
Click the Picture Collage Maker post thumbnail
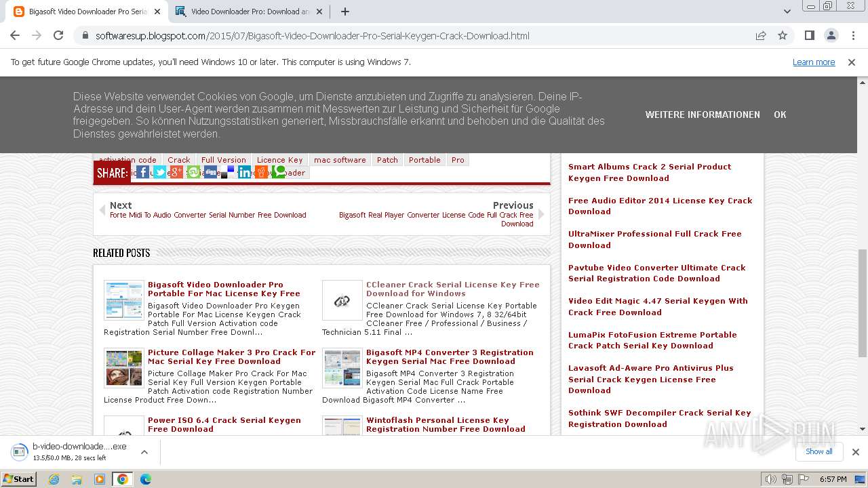(124, 368)
